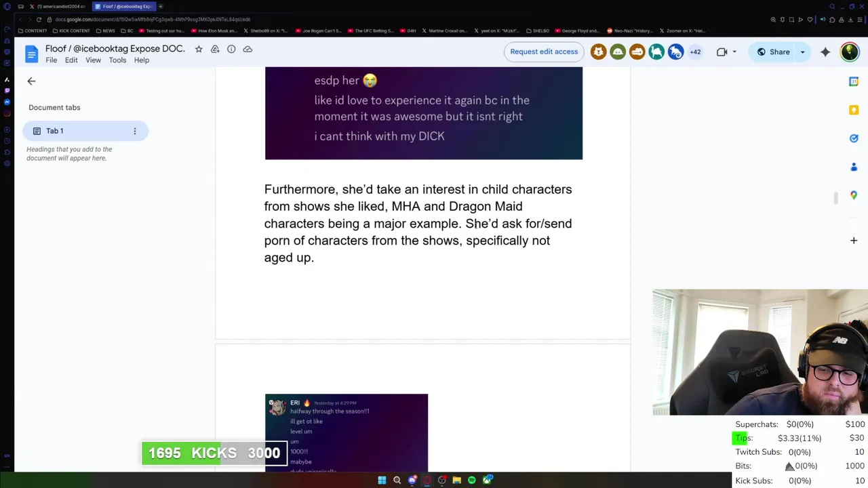Viewport: 868px width, 488px height.
Task: Open the KICK CONTENT bookmark folder
Action: pos(71,30)
